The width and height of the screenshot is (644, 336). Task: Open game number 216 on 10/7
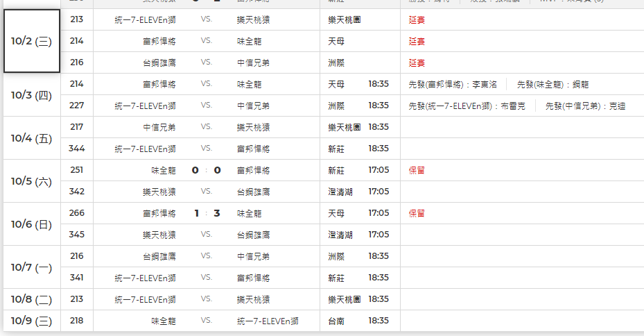(77, 255)
